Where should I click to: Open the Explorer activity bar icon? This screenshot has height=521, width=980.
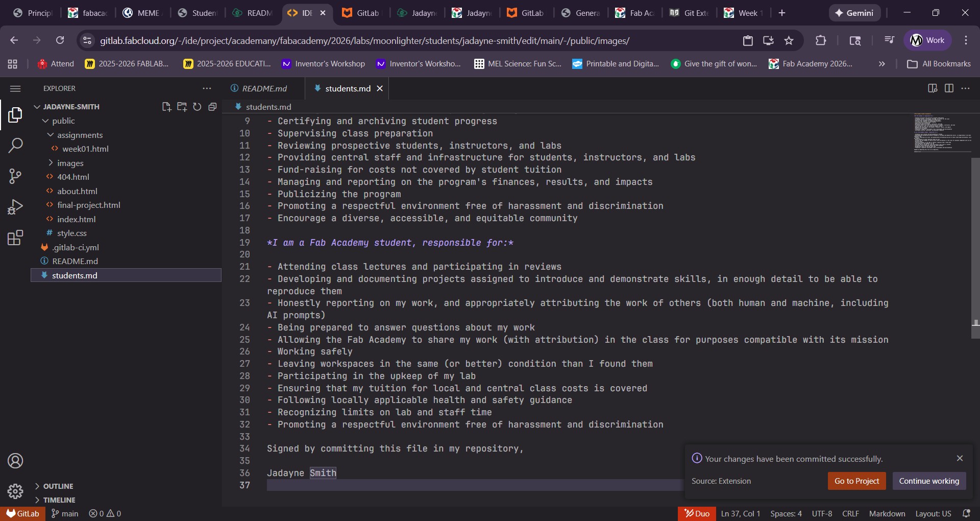[x=15, y=115]
